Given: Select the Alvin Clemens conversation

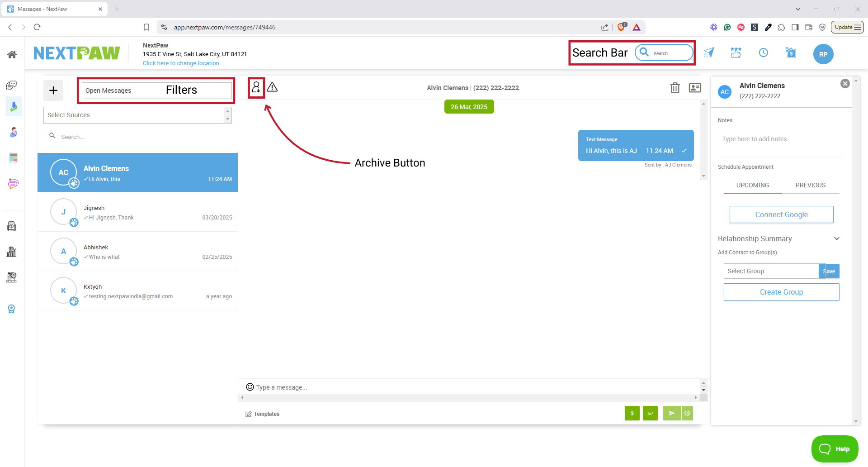Looking at the screenshot, I should click(137, 172).
